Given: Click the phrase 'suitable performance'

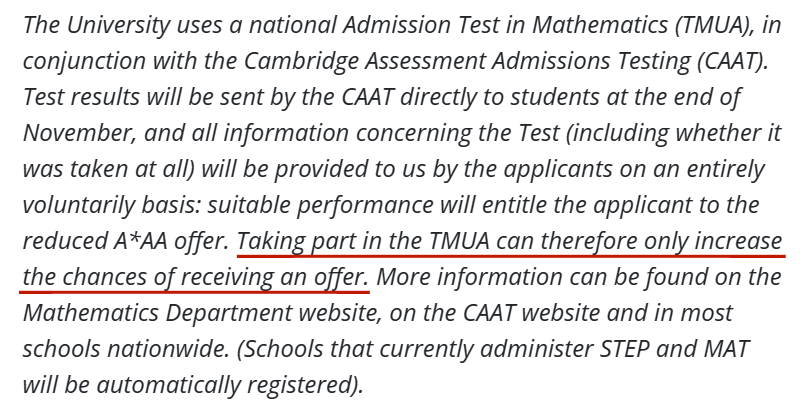Looking at the screenshot, I should 320,205.
